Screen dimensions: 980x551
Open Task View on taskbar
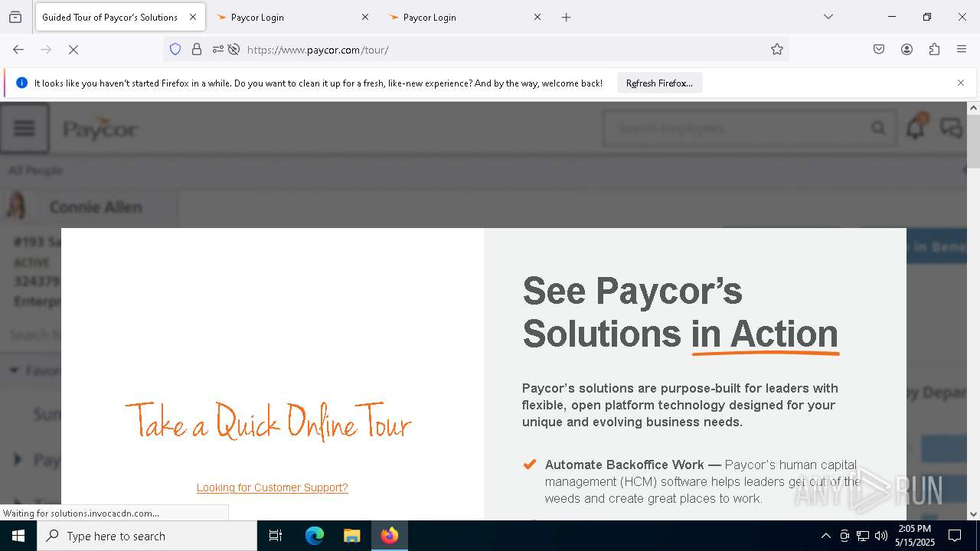click(x=276, y=536)
